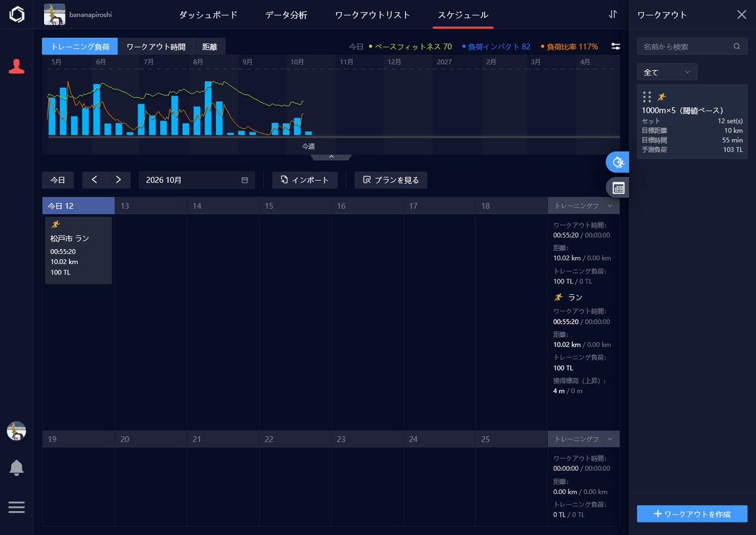This screenshot has width=756, height=535.
Task: Click the COROS logo icon
Action: pos(16,14)
